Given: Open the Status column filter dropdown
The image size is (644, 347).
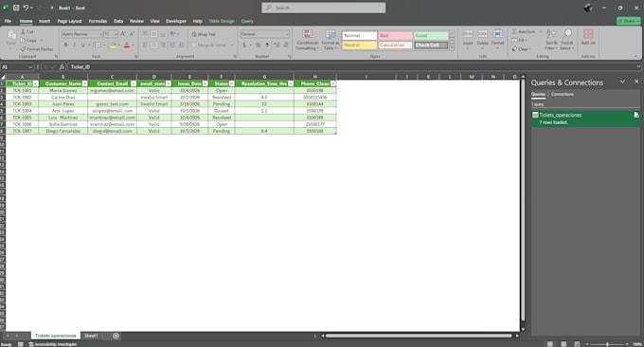Looking at the screenshot, I should 232,83.
